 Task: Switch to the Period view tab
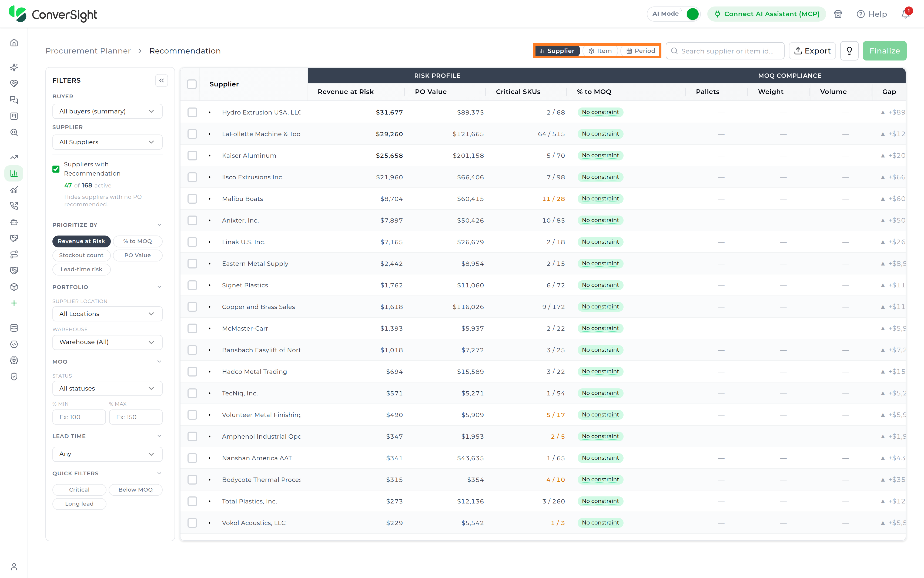(x=641, y=51)
